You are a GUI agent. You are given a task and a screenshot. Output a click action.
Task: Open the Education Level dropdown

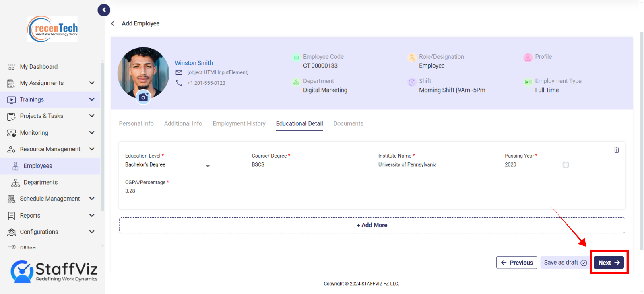coord(167,165)
